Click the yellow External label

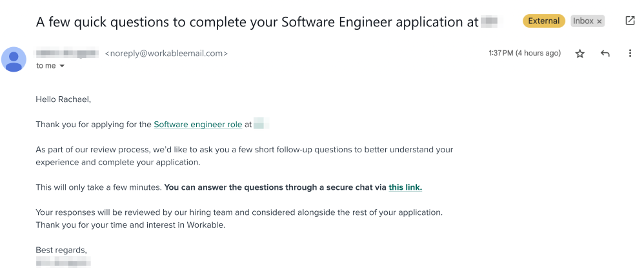pyautogui.click(x=543, y=21)
